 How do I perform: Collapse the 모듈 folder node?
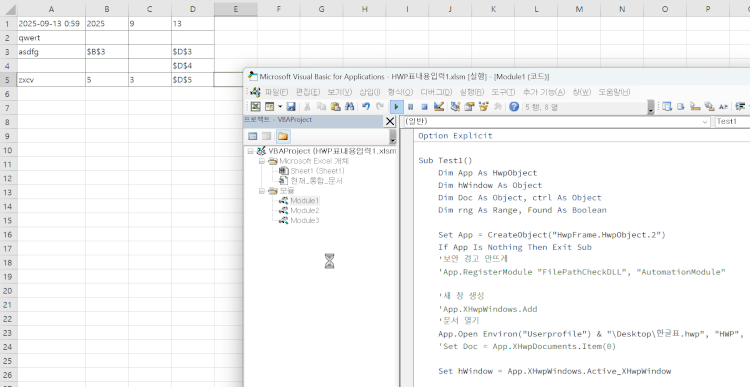point(262,191)
